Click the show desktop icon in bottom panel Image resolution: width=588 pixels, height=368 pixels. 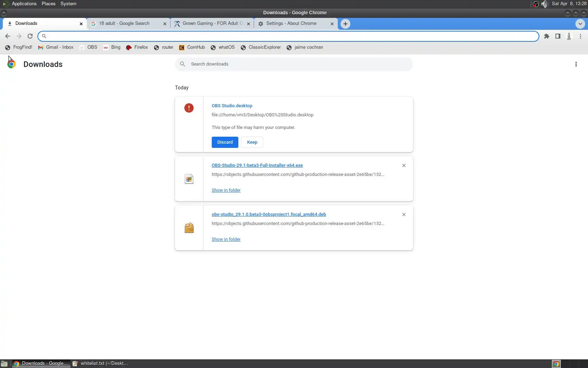4,364
